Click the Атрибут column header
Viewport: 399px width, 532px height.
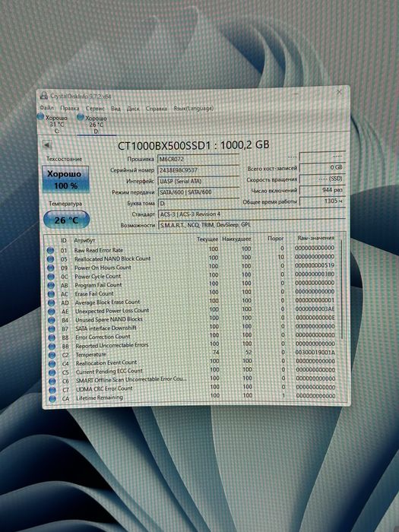(x=85, y=240)
